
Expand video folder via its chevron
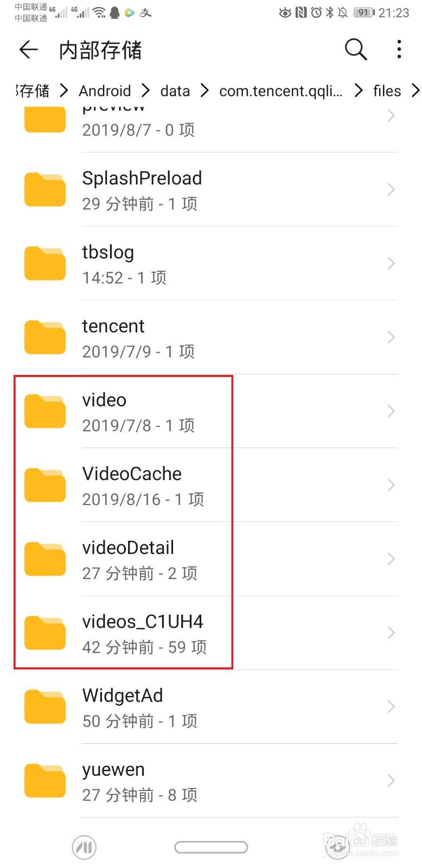pos(391,411)
